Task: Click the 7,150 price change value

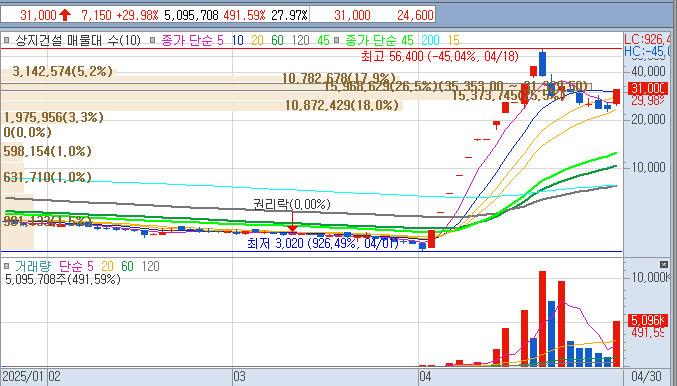Action: pos(97,16)
